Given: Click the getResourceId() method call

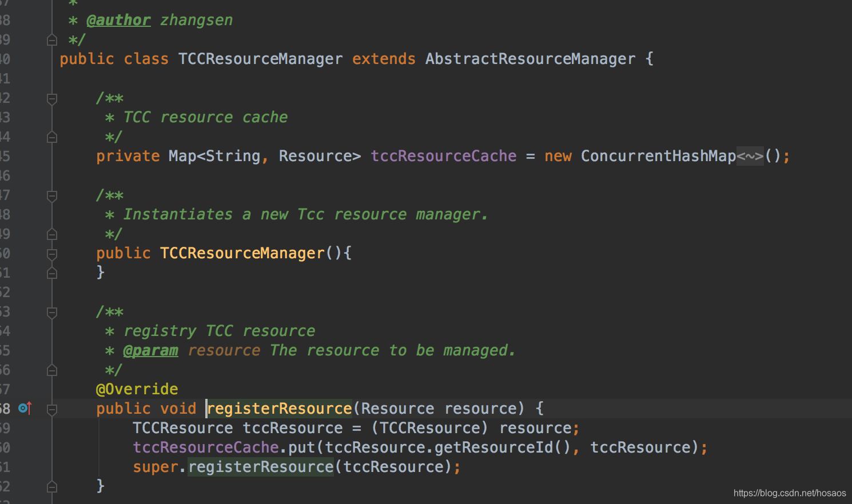Looking at the screenshot, I should pos(503,447).
